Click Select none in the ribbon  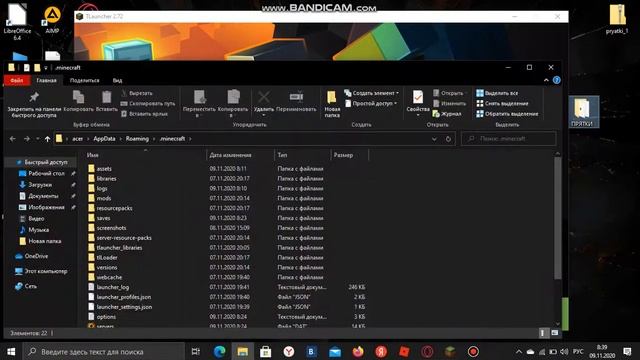(502, 104)
